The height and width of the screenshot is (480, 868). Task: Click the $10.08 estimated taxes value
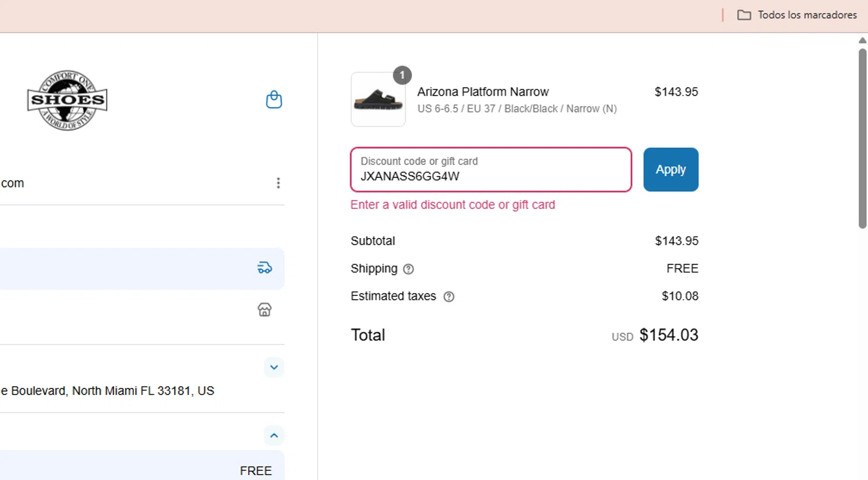[680, 296]
